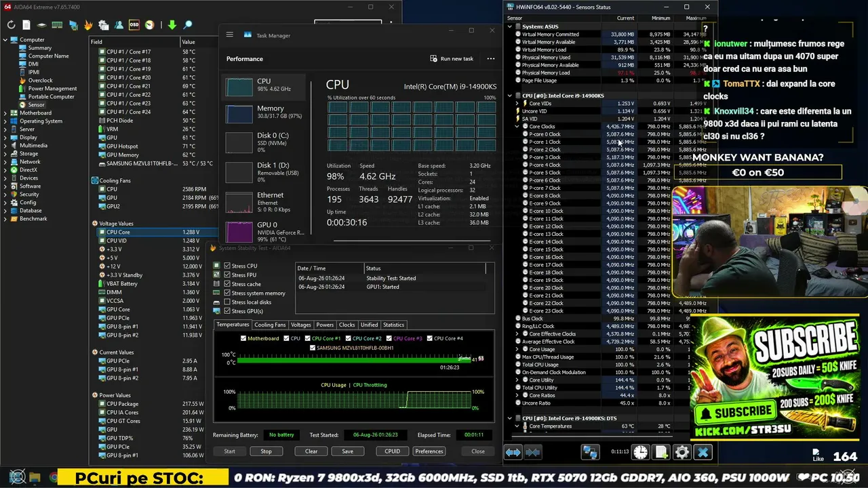Click the HWiNFO network computers icon
Image resolution: width=868 pixels, height=488 pixels.
(590, 452)
